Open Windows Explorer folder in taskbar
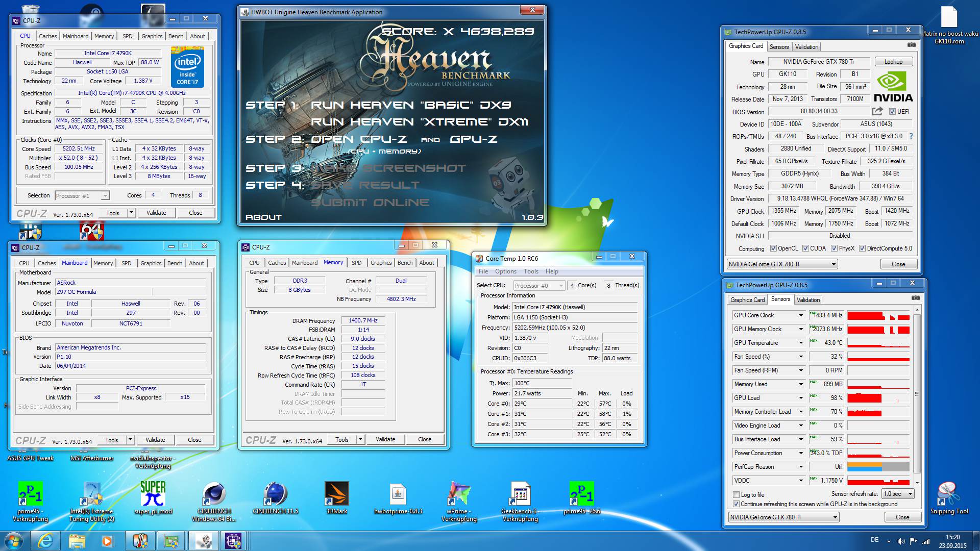Viewport: 980px width, 551px height. [x=77, y=540]
